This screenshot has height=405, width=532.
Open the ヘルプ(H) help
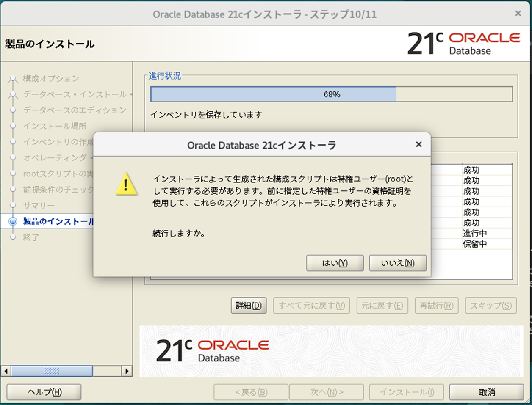[43, 392]
